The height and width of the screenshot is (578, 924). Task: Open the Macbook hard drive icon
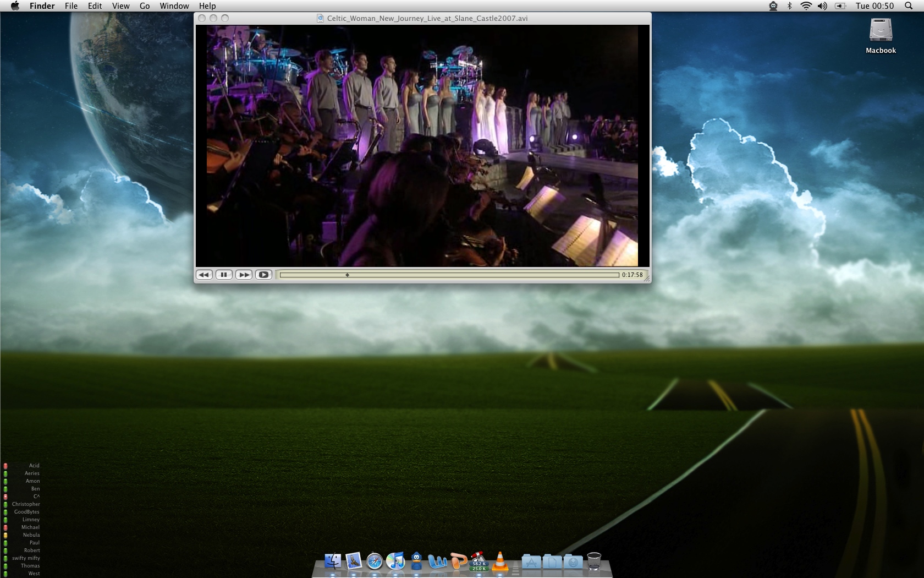[881, 36]
